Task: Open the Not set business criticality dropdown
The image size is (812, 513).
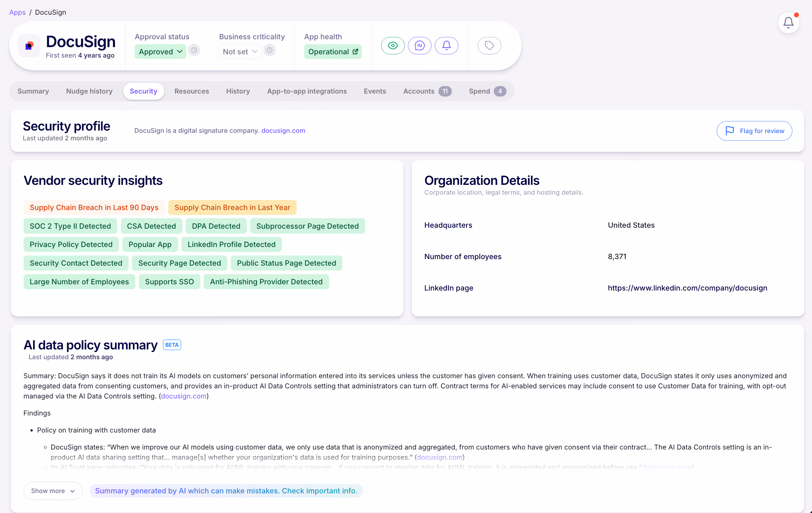Action: point(239,52)
